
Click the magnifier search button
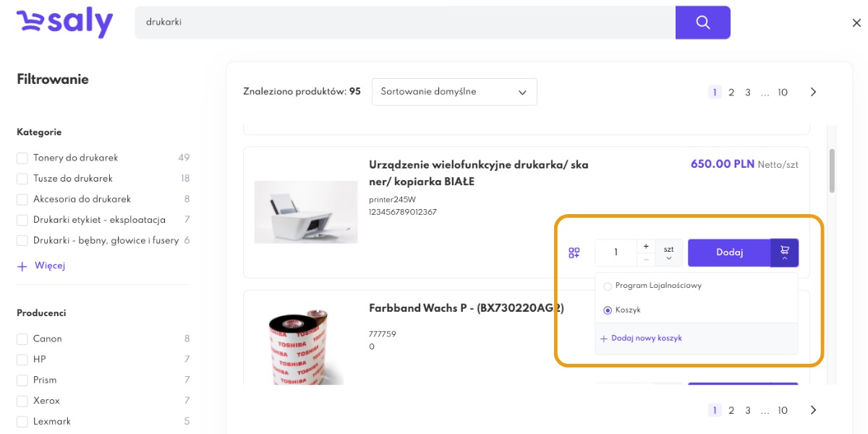pyautogui.click(x=702, y=22)
